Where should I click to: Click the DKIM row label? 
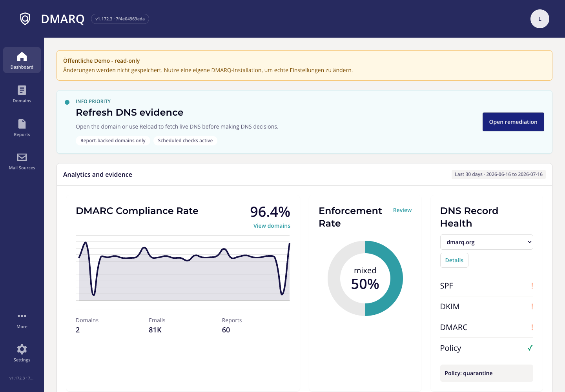point(450,307)
